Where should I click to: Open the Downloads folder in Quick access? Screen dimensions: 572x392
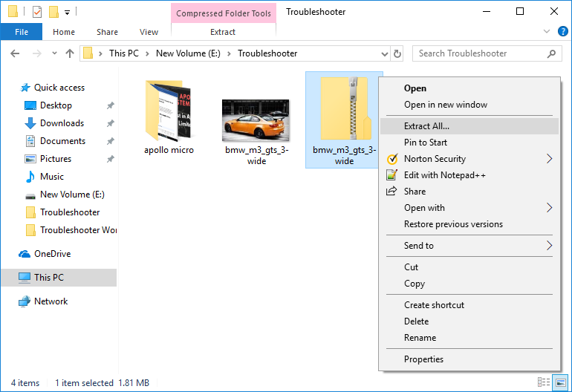[62, 123]
